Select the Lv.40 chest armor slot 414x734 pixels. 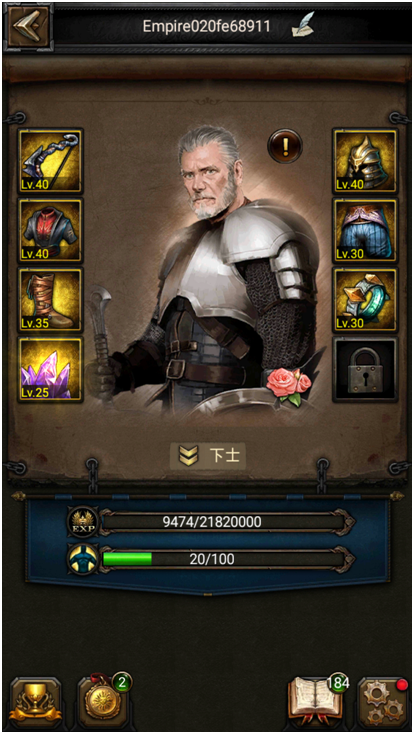click(x=51, y=230)
